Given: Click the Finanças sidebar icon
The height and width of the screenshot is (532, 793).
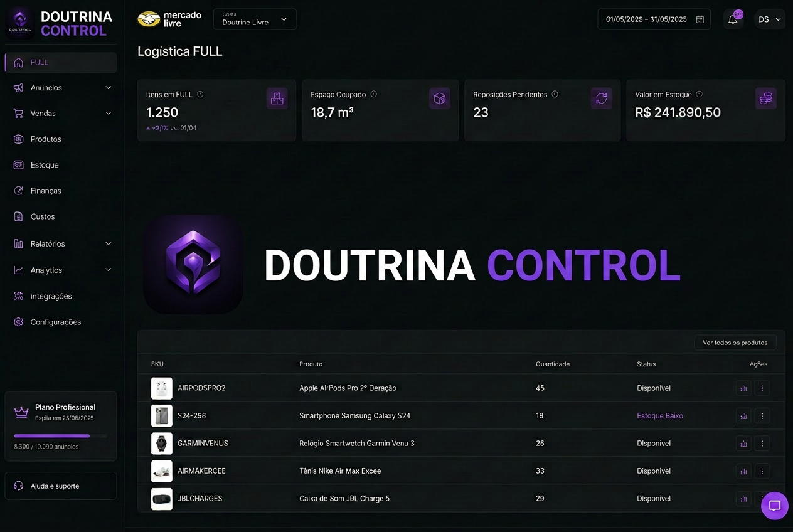Looking at the screenshot, I should (x=18, y=191).
